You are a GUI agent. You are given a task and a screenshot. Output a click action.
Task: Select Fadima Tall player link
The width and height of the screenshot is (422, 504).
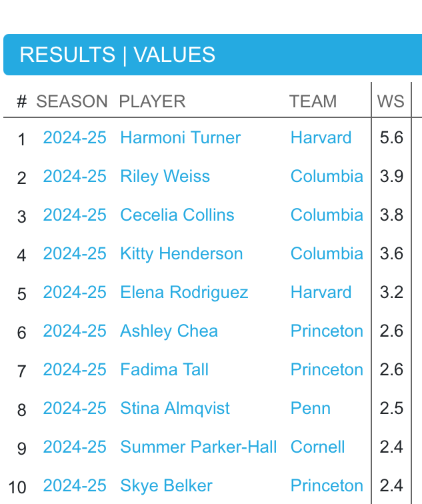click(x=164, y=369)
